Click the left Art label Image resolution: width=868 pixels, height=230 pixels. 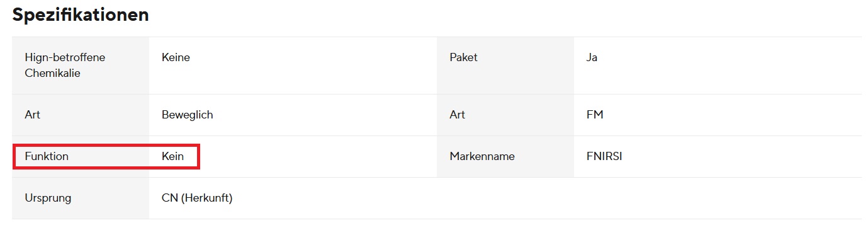[33, 115]
